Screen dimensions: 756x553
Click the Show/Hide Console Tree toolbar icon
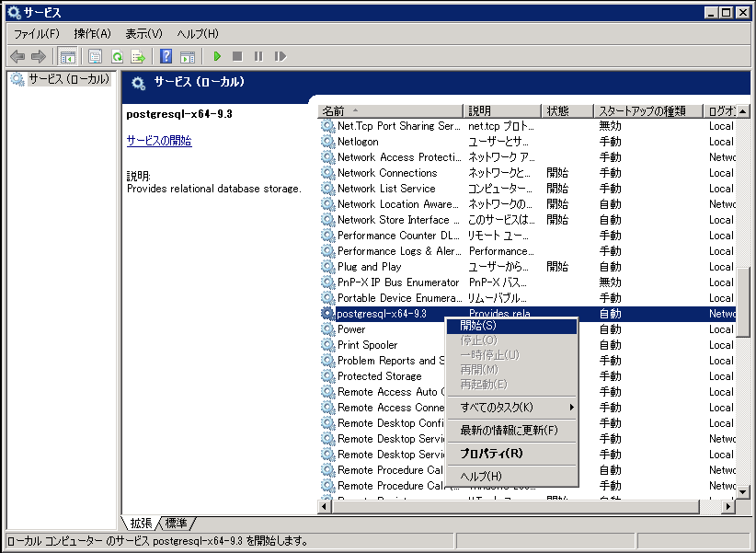point(68,56)
